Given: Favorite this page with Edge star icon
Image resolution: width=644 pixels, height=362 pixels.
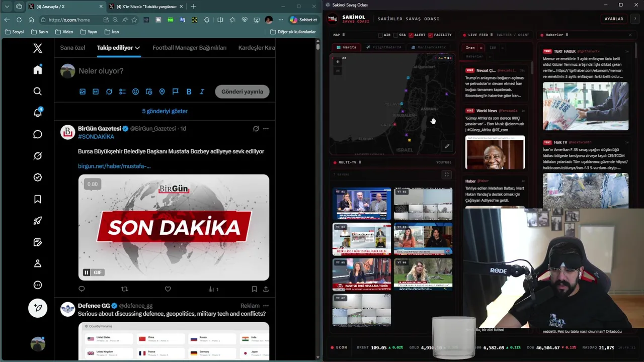Looking at the screenshot, I should pyautogui.click(x=134, y=20).
